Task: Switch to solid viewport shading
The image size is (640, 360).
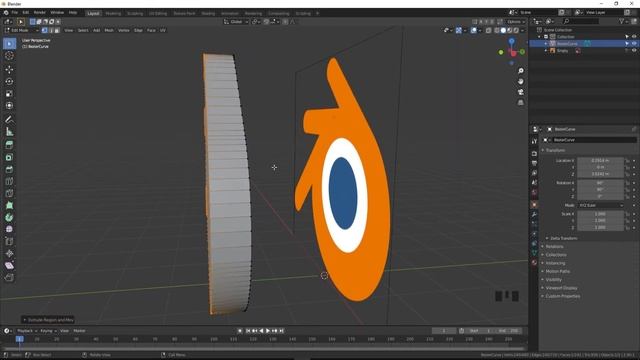Action: [x=503, y=30]
